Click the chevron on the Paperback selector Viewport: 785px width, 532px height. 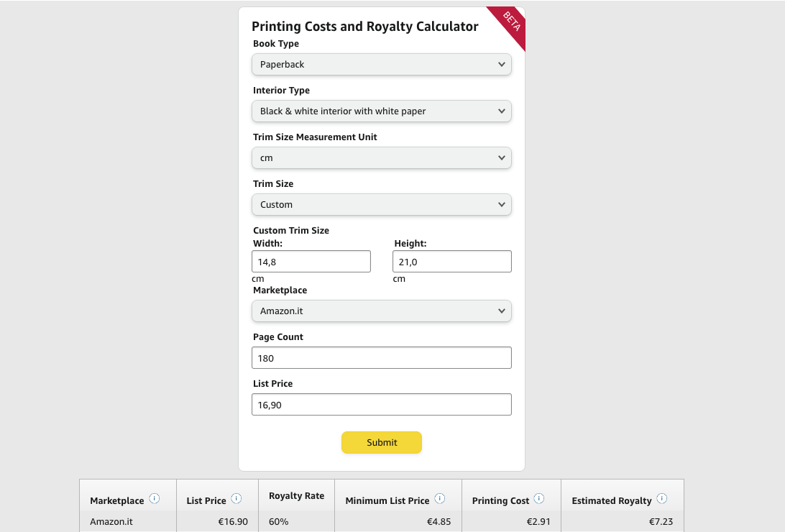pos(502,64)
